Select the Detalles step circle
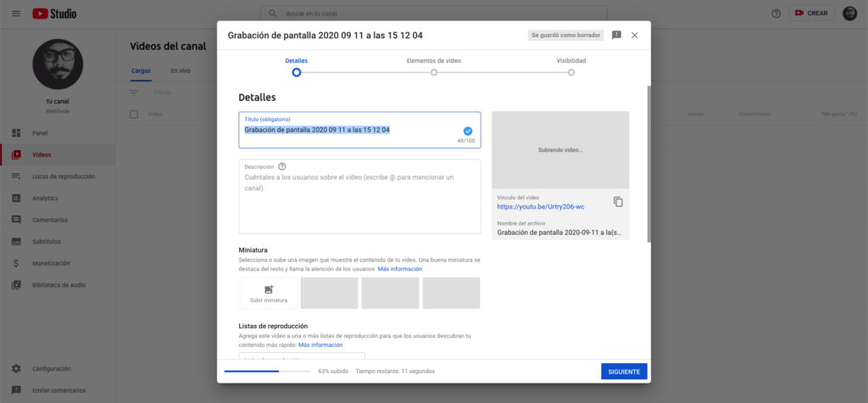This screenshot has height=403, width=868. pyautogui.click(x=296, y=72)
